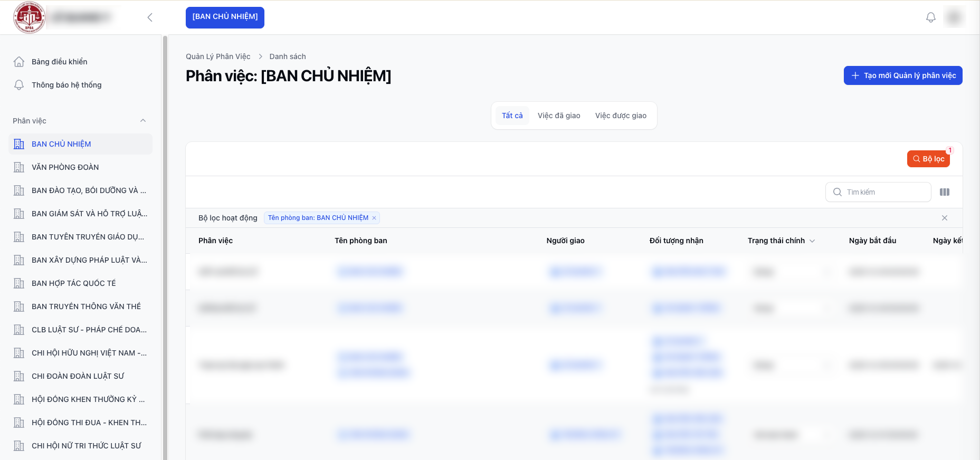Viewport: 980px width, 460px height.
Task: Select the Tất cả tab
Action: coord(512,116)
